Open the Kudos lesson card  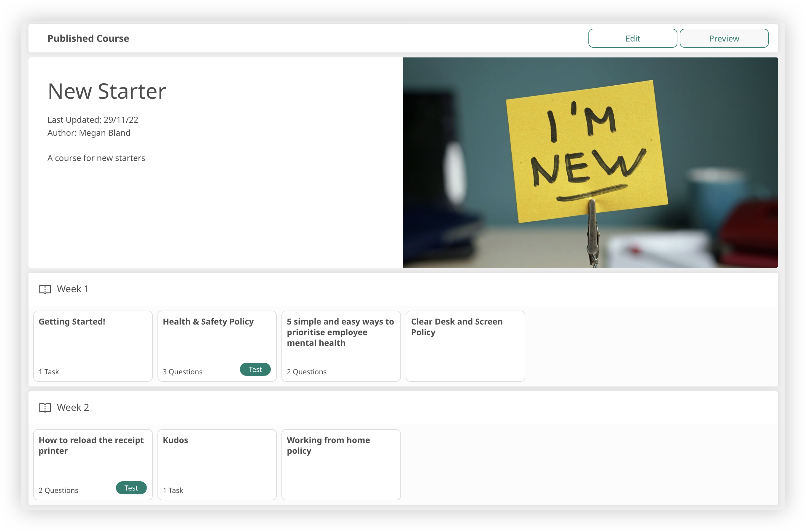coord(217,465)
